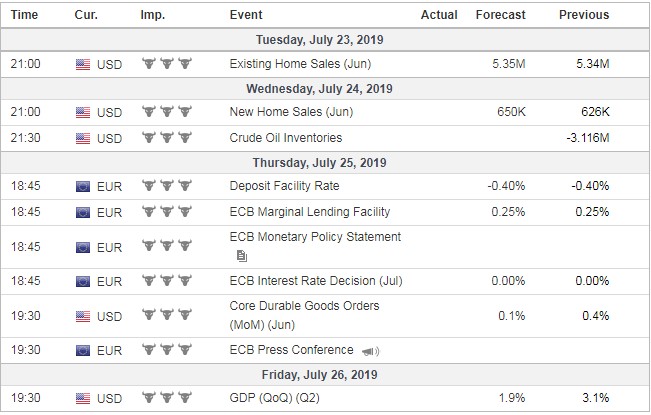Click the importance bull icons in New Home Sales row
This screenshot has width=651, height=415.
click(x=166, y=113)
